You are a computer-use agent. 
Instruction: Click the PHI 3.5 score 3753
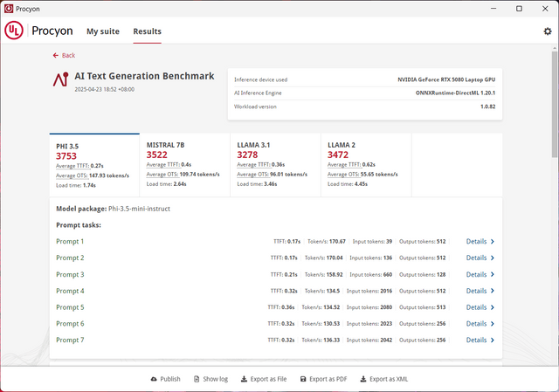pyautogui.click(x=66, y=156)
